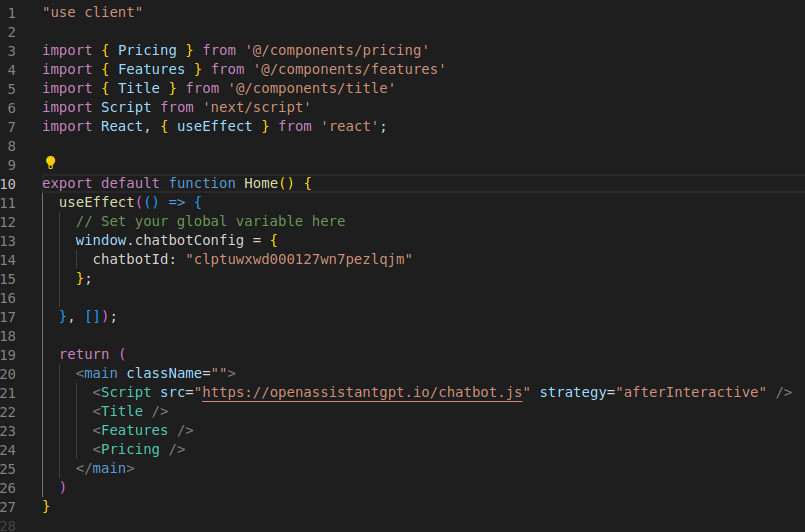Click the <Features /> component tag
The width and height of the screenshot is (805, 532).
(x=143, y=430)
